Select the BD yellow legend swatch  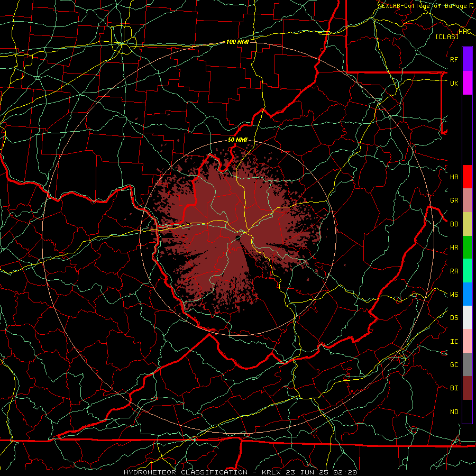pyautogui.click(x=467, y=224)
